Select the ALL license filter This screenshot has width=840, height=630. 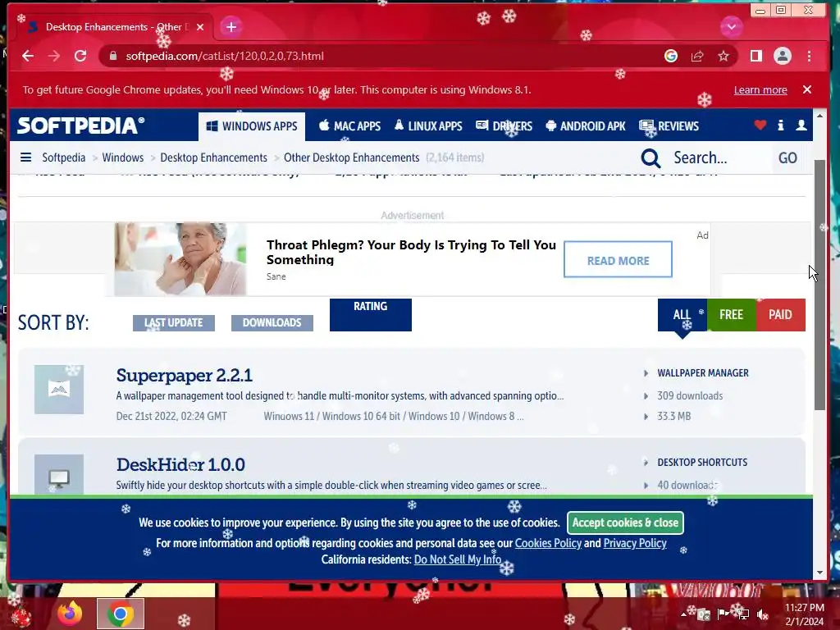point(682,314)
